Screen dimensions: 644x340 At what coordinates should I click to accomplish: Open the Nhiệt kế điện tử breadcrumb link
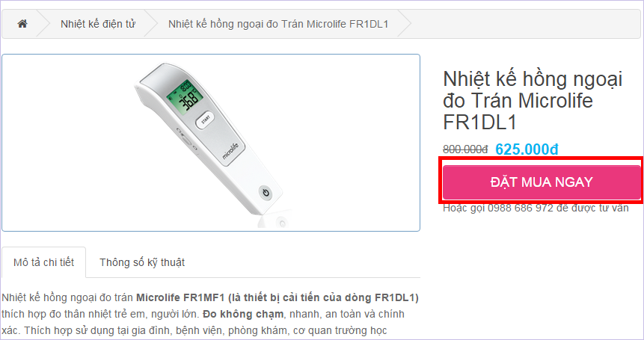[x=98, y=24]
